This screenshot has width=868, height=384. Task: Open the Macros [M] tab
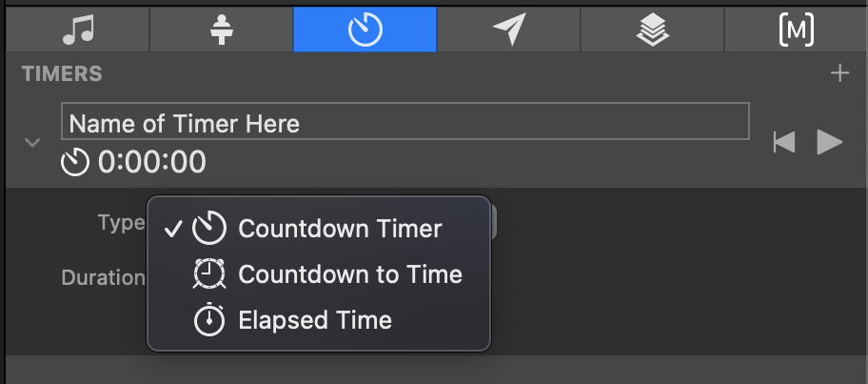click(x=796, y=30)
